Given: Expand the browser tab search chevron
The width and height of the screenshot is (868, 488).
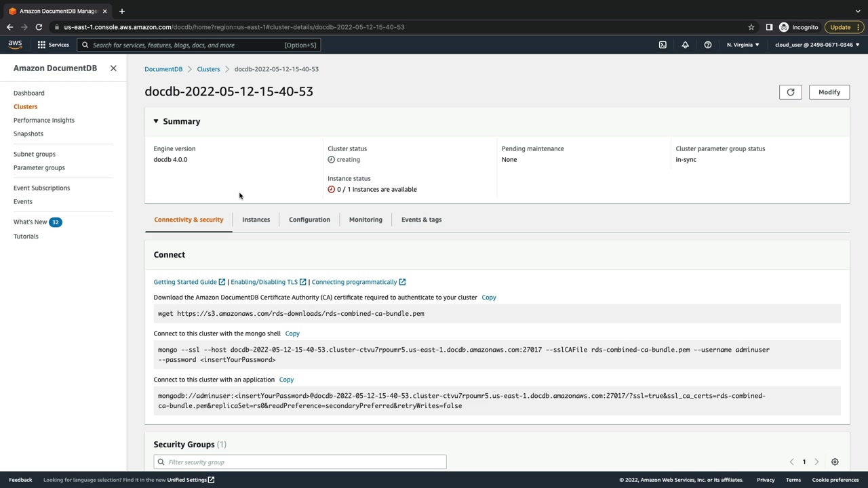Looking at the screenshot, I should click(858, 11).
